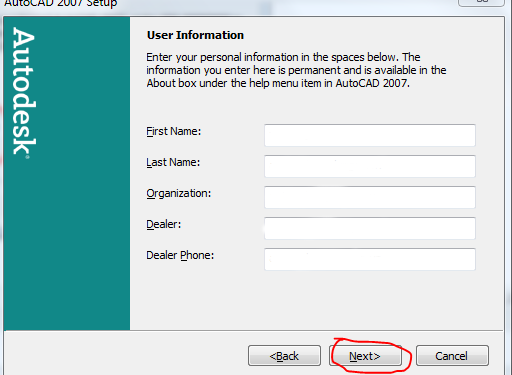Click empty footer area left of Back
The image size is (512, 375).
[x=126, y=353]
